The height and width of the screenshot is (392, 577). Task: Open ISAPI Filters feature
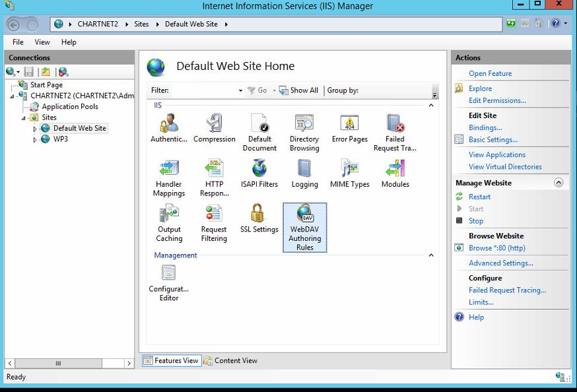[x=259, y=174]
